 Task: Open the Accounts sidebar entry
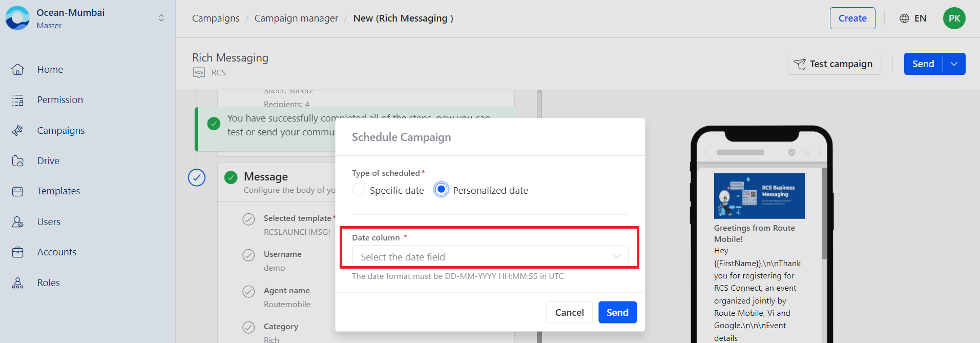pyautogui.click(x=56, y=252)
